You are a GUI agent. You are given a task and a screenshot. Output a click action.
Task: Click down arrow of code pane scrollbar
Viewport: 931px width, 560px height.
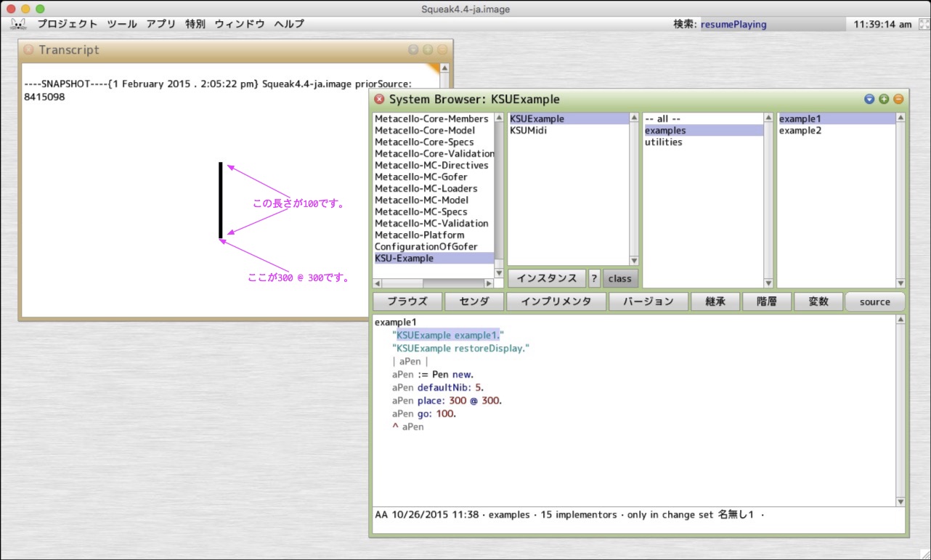pyautogui.click(x=901, y=502)
